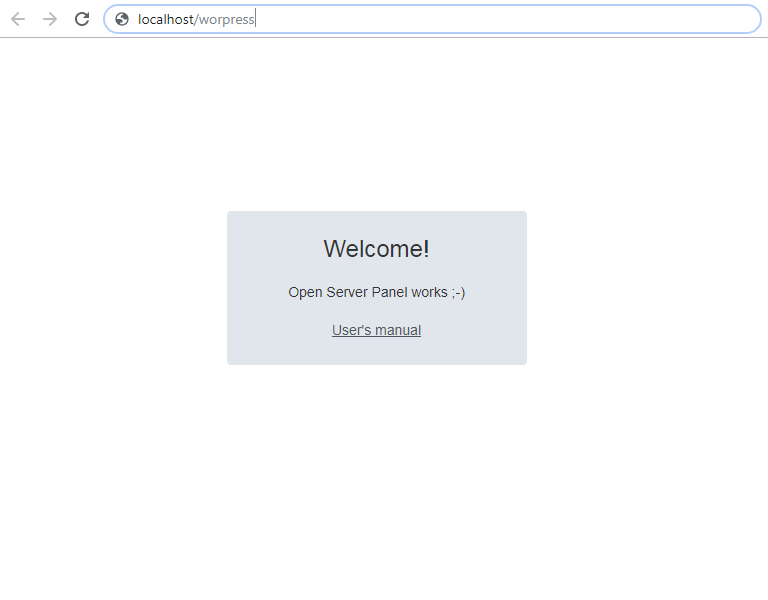Click the Welcome! heading
768x600 pixels.
coord(376,249)
